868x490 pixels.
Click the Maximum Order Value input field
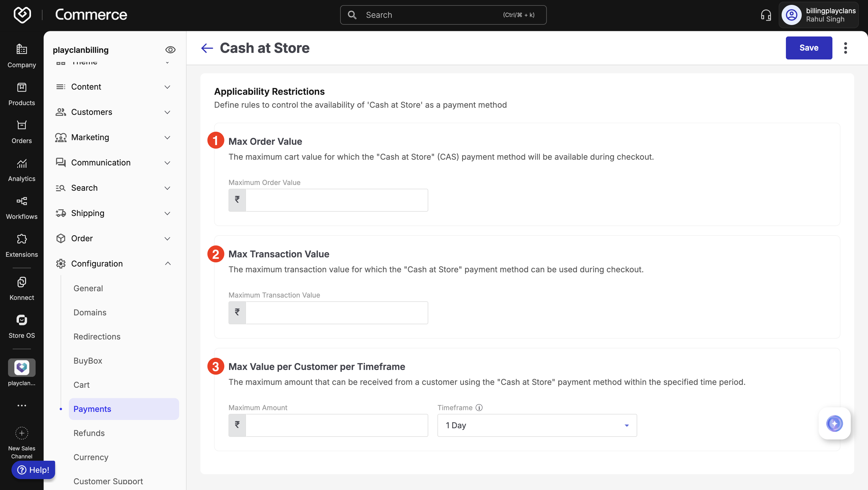(x=336, y=200)
